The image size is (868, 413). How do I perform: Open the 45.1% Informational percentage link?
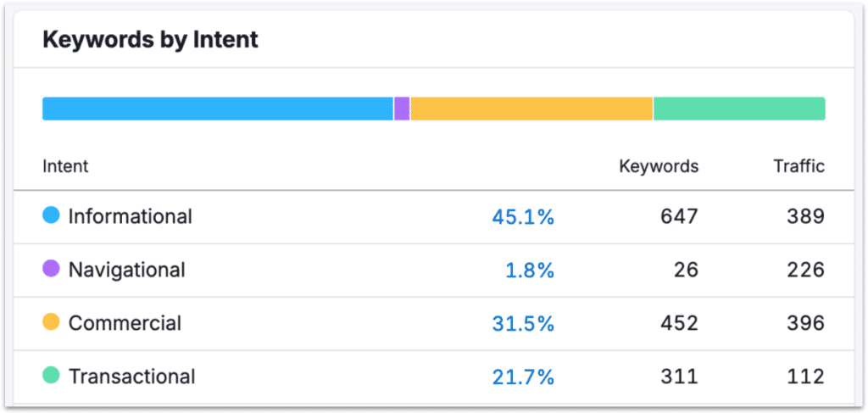pos(522,217)
